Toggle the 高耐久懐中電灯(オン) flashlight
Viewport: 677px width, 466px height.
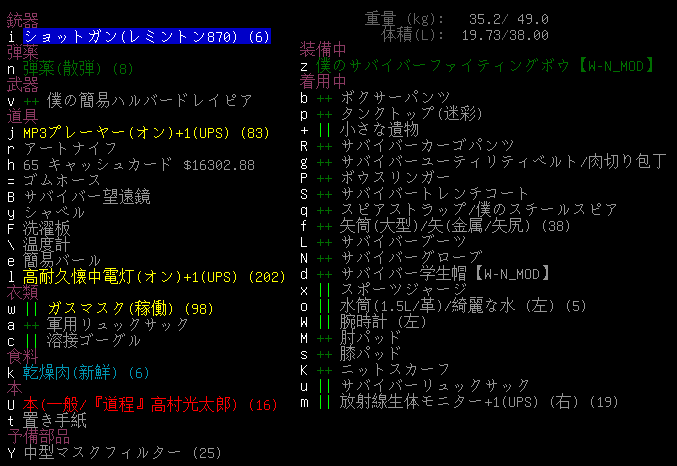click(x=138, y=276)
